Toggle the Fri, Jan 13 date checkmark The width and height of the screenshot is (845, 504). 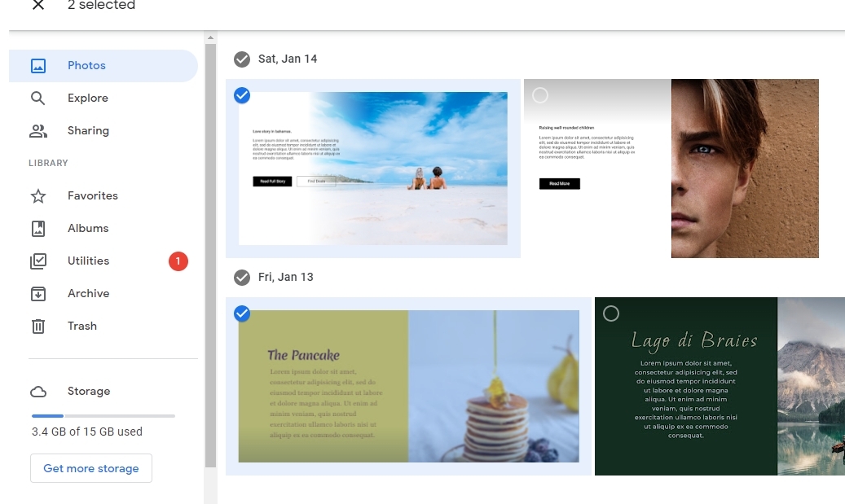point(242,278)
